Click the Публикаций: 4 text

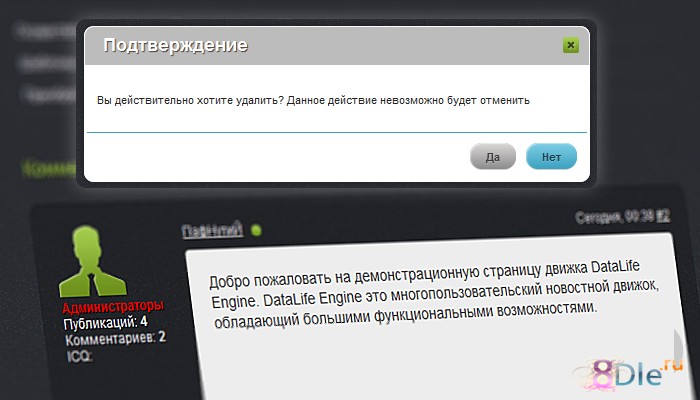point(106,323)
